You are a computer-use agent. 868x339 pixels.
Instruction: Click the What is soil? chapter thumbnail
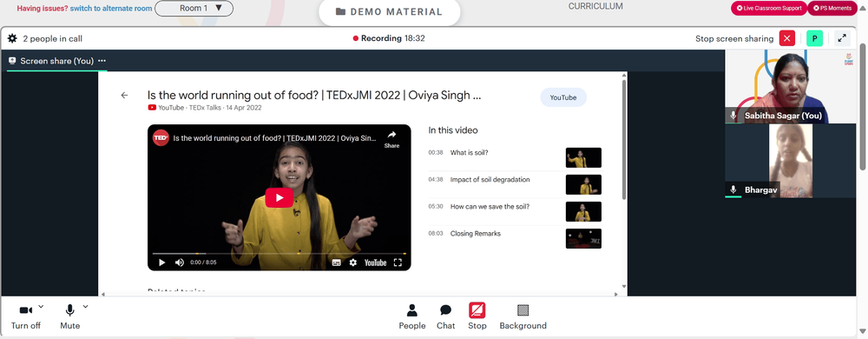[x=583, y=158]
